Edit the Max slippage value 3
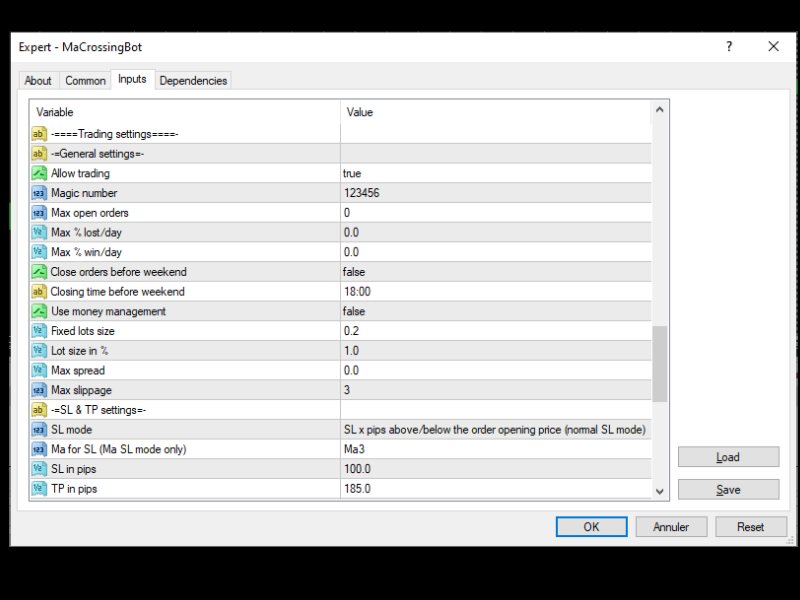 coord(496,390)
